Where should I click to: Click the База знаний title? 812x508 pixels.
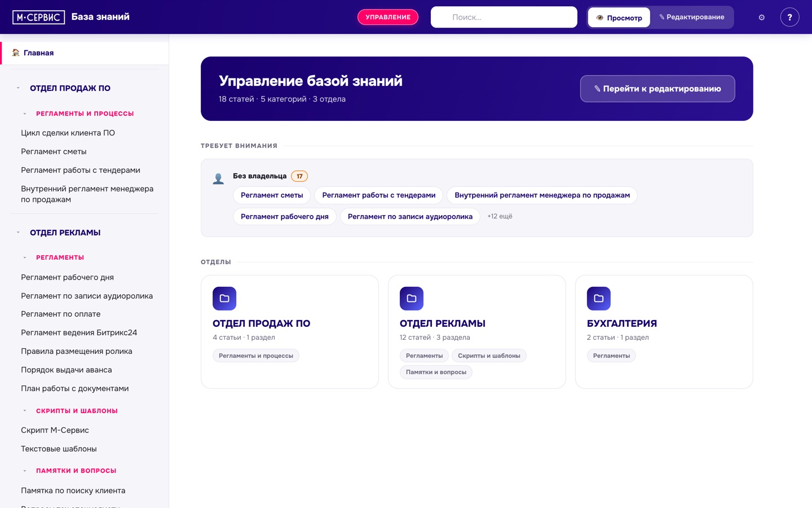tap(100, 17)
